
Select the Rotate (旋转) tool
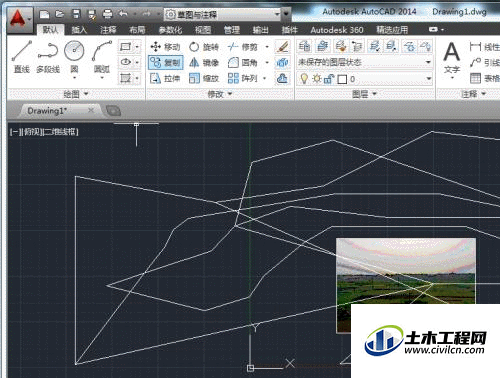[204, 47]
